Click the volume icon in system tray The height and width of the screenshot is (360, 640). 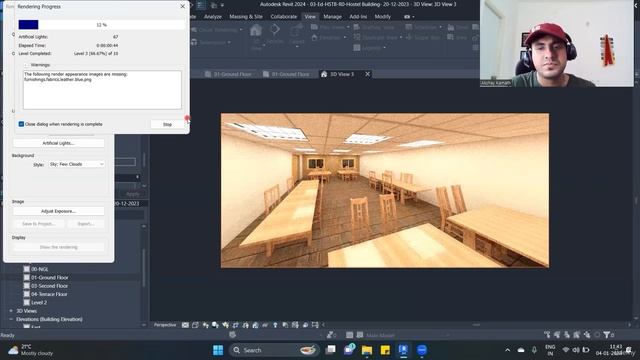(576, 350)
